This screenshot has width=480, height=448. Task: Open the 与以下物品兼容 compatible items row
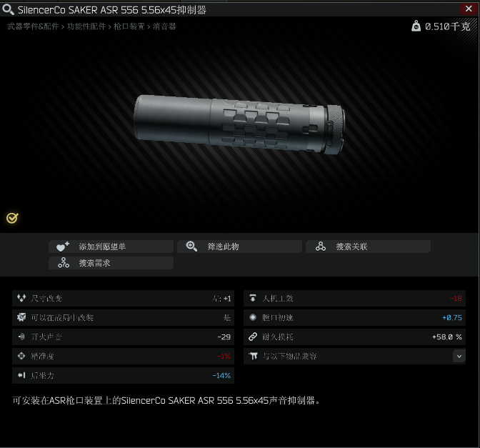(x=354, y=356)
